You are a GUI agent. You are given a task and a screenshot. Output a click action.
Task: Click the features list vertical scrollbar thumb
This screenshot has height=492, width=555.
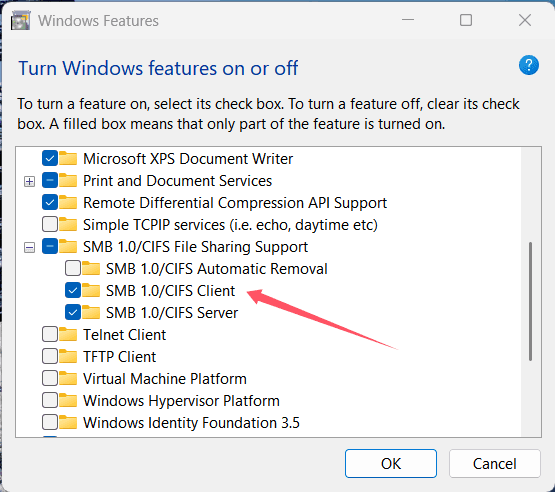[530, 301]
